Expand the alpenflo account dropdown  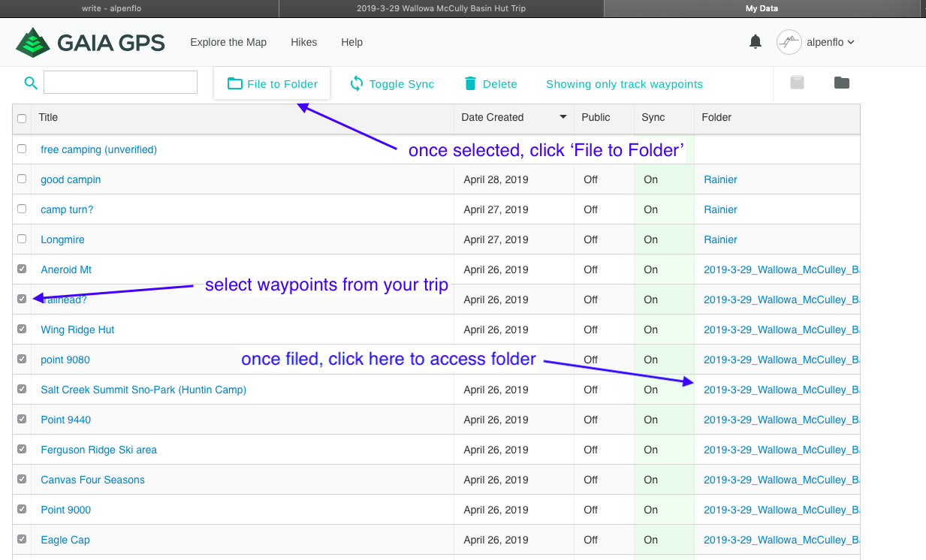pyautogui.click(x=830, y=42)
